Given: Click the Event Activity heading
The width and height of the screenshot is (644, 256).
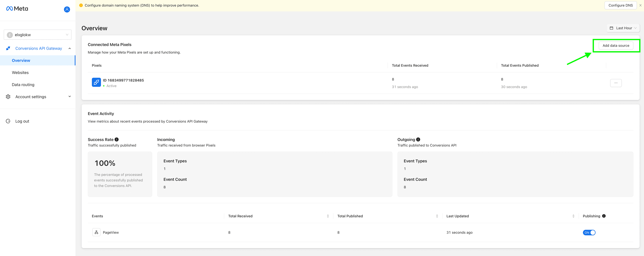Looking at the screenshot, I should click(101, 114).
